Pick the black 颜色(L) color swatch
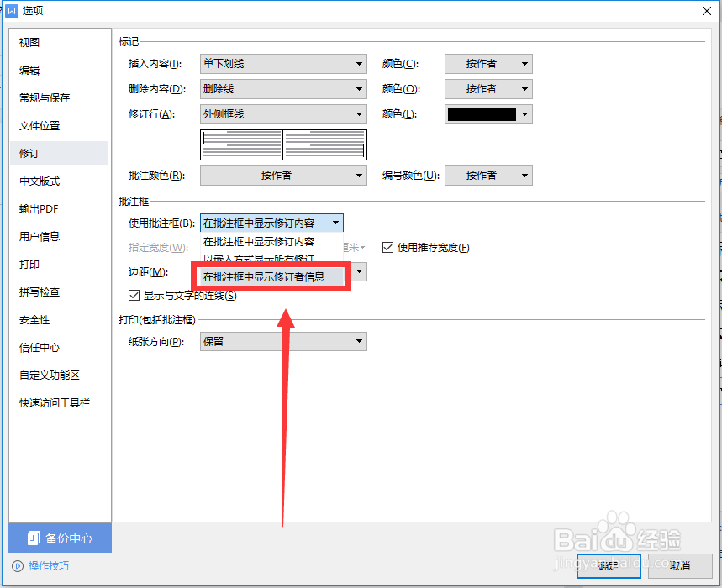The width and height of the screenshot is (722, 588). point(482,114)
